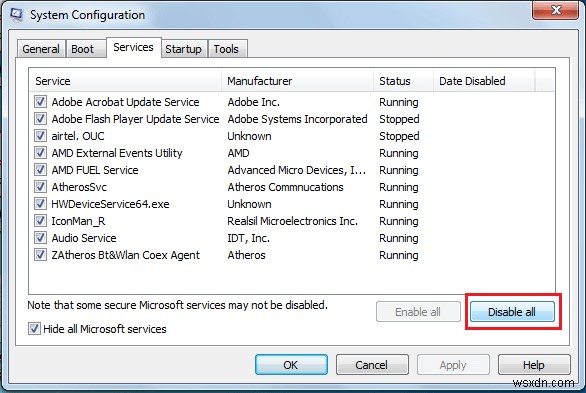The image size is (586, 393).
Task: Click the Cancel button
Action: point(371,365)
